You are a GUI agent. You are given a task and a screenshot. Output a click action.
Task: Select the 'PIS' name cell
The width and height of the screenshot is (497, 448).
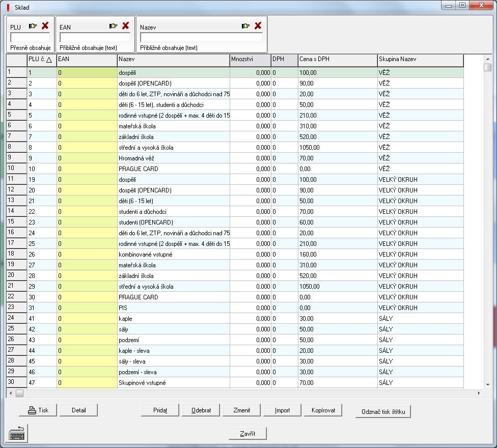(x=173, y=307)
